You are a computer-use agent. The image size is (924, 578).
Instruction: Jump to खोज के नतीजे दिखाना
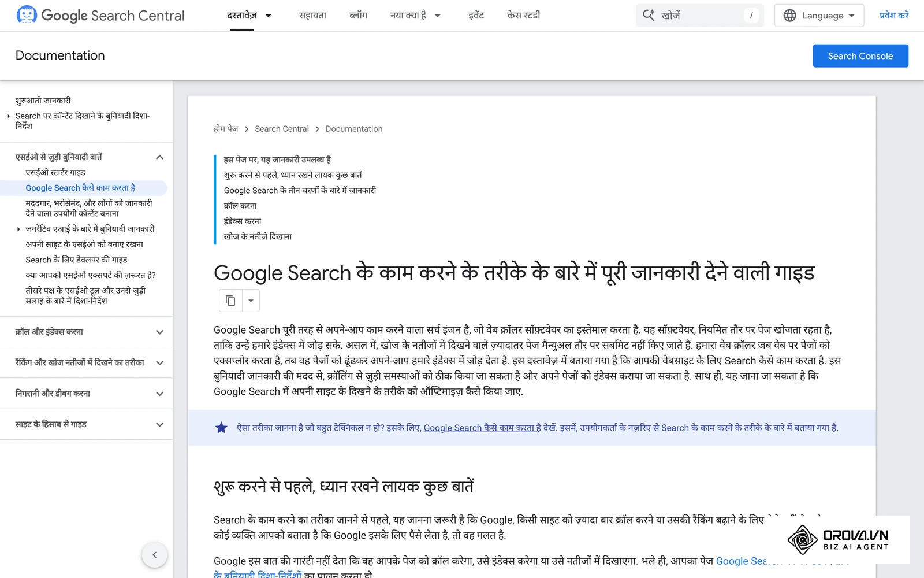pyautogui.click(x=258, y=236)
